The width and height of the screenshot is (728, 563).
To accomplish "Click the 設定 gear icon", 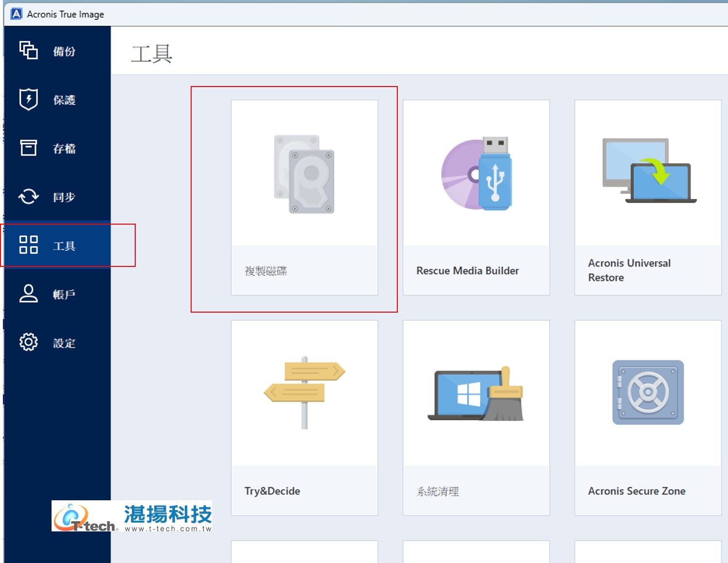I will point(29,342).
